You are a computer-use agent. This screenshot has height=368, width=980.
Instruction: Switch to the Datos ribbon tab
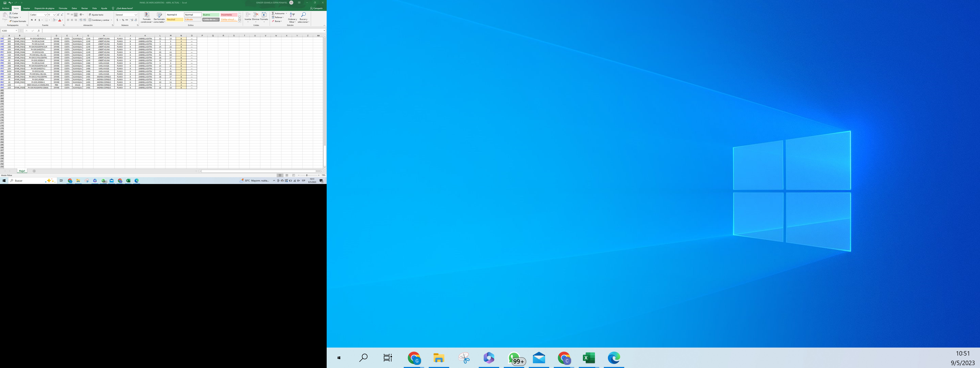74,8
